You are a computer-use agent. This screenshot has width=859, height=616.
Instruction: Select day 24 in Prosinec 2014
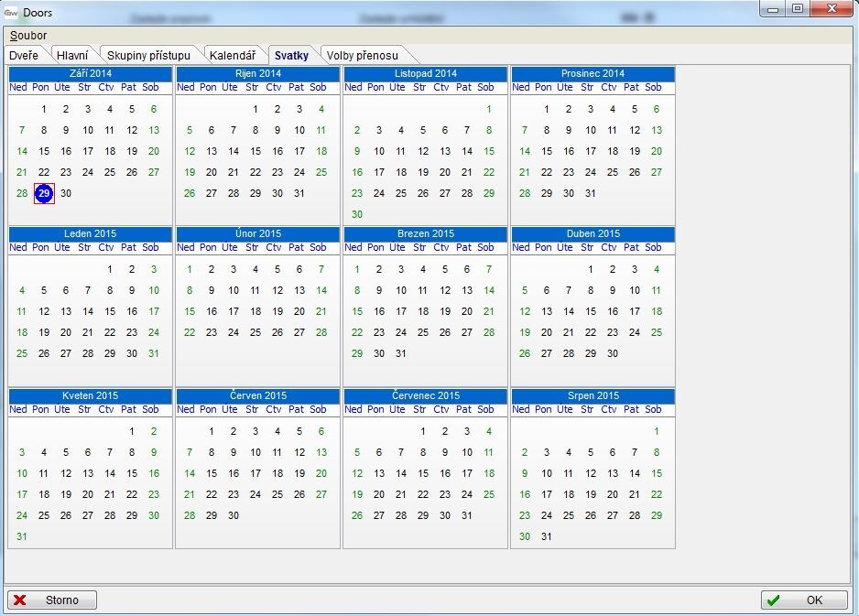(591, 172)
